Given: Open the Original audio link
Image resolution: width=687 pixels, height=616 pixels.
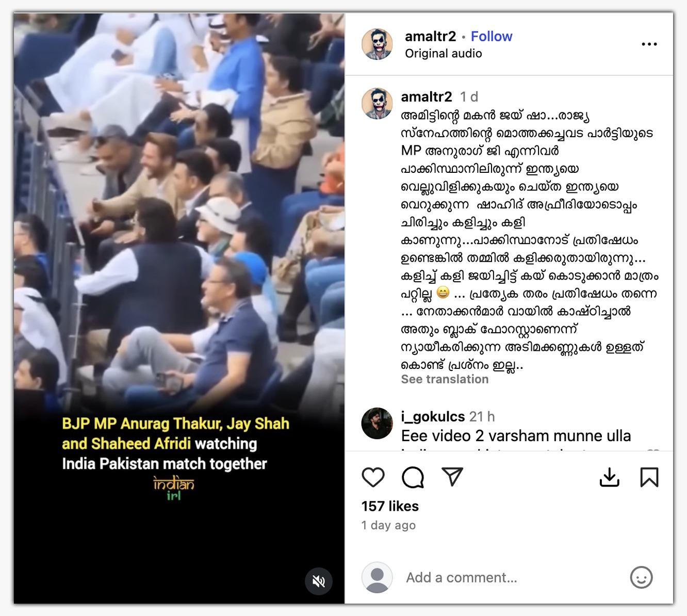Looking at the screenshot, I should [x=443, y=54].
